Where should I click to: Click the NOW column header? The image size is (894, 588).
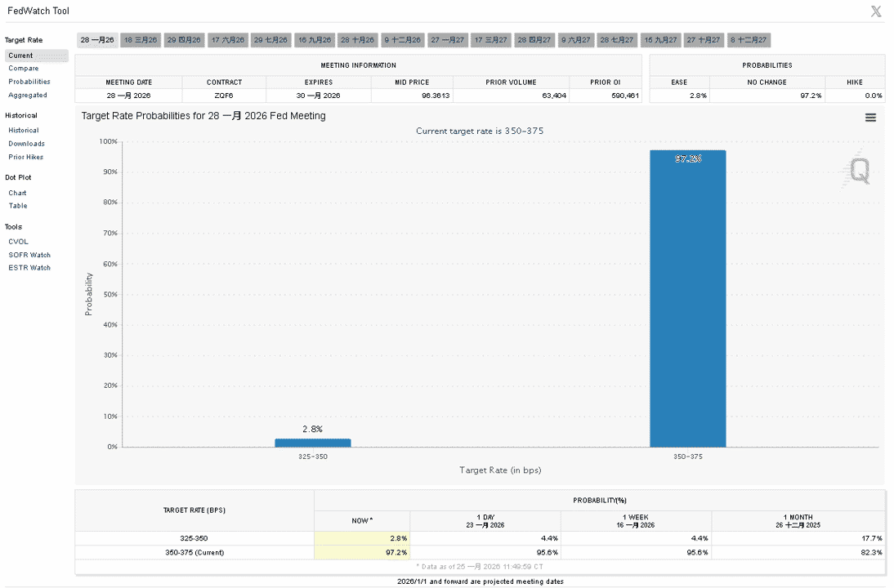[362, 521]
